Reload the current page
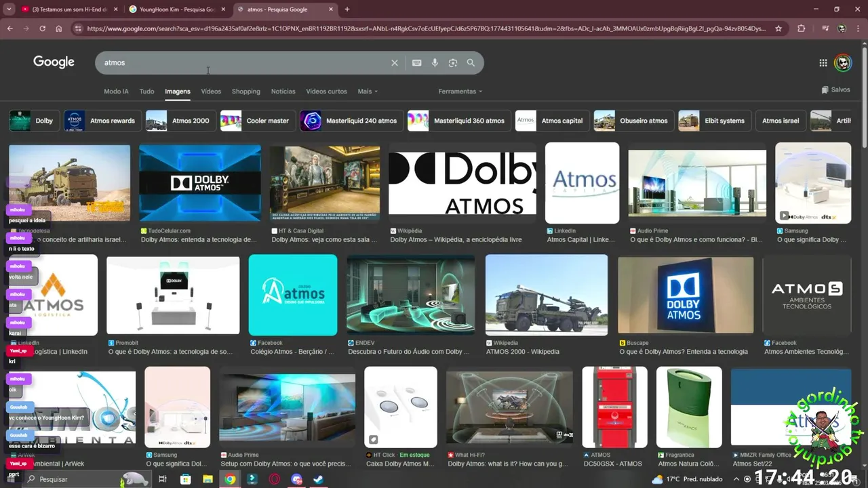The image size is (868, 488). click(42, 28)
